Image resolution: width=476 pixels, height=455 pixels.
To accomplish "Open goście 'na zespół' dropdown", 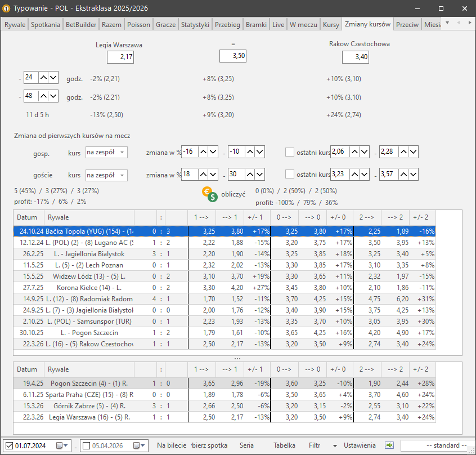I will tap(106, 175).
